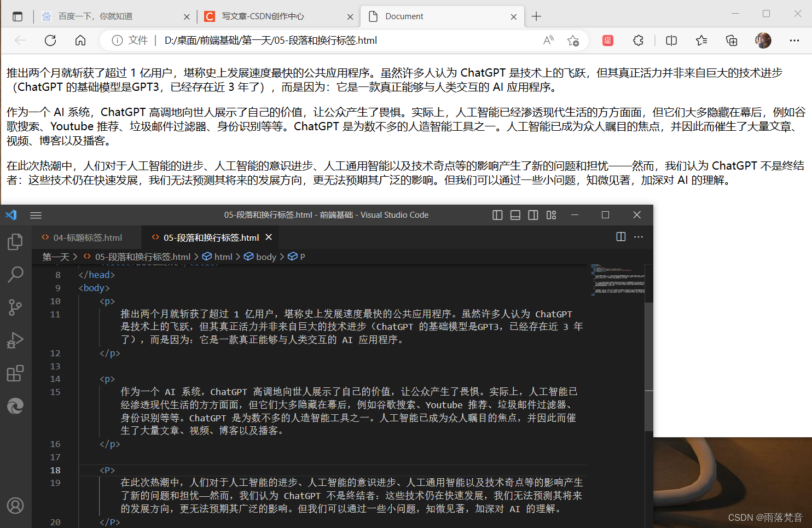Close the Document browser tab

coord(514,17)
